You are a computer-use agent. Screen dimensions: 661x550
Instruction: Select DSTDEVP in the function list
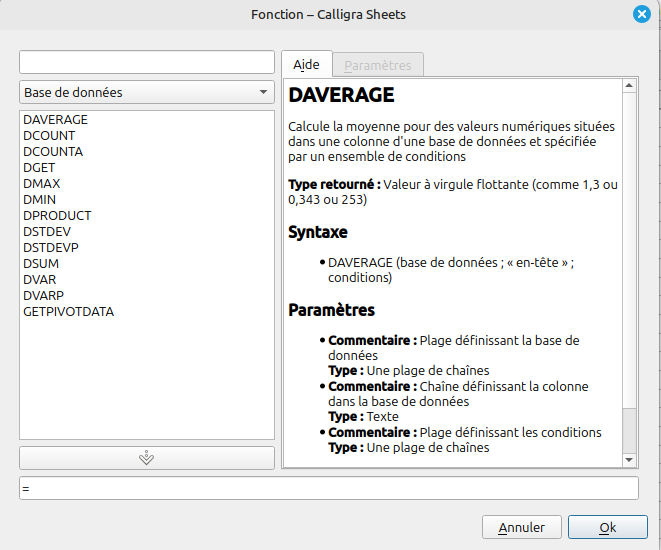coord(147,248)
